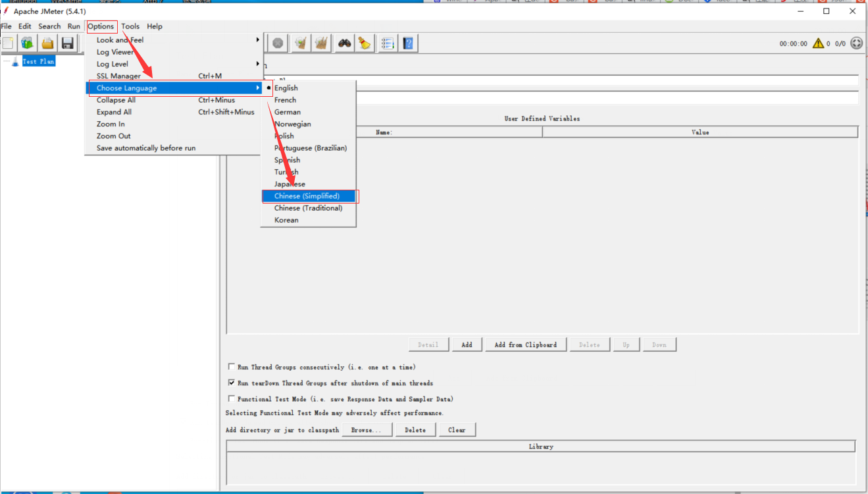Image resolution: width=868 pixels, height=494 pixels.
Task: Enable Run Thread Groups consecutively checkbox
Action: (x=231, y=367)
